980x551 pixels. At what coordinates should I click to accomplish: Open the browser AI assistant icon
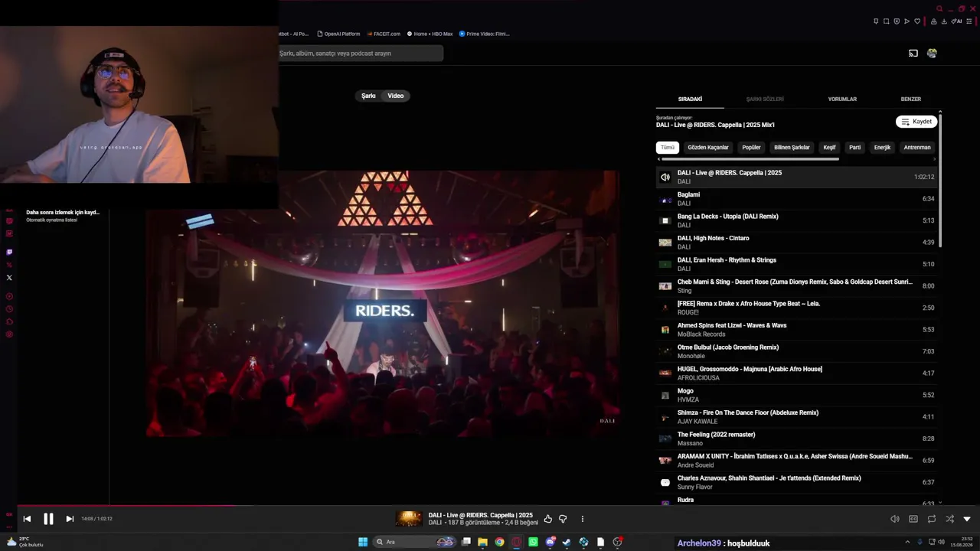(x=957, y=21)
